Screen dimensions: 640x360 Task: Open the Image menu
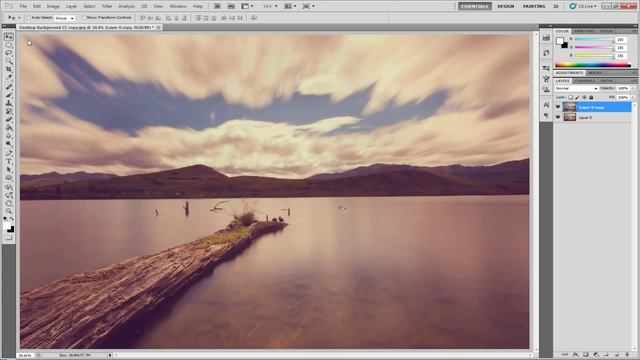[53, 6]
